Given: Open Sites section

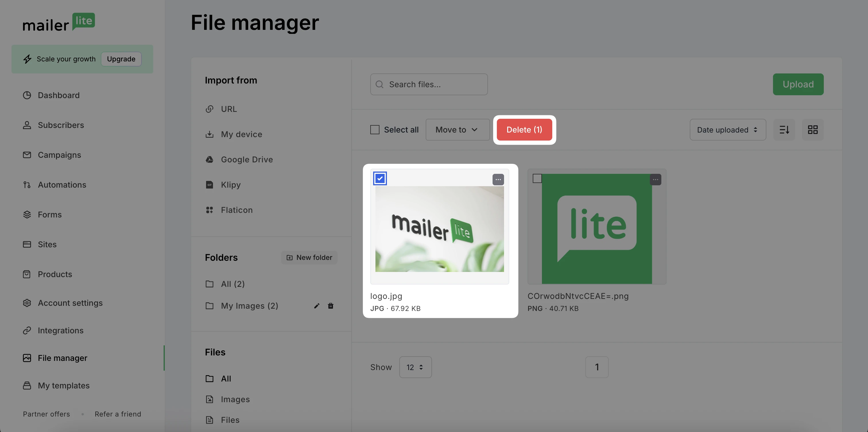Looking at the screenshot, I should 47,244.
